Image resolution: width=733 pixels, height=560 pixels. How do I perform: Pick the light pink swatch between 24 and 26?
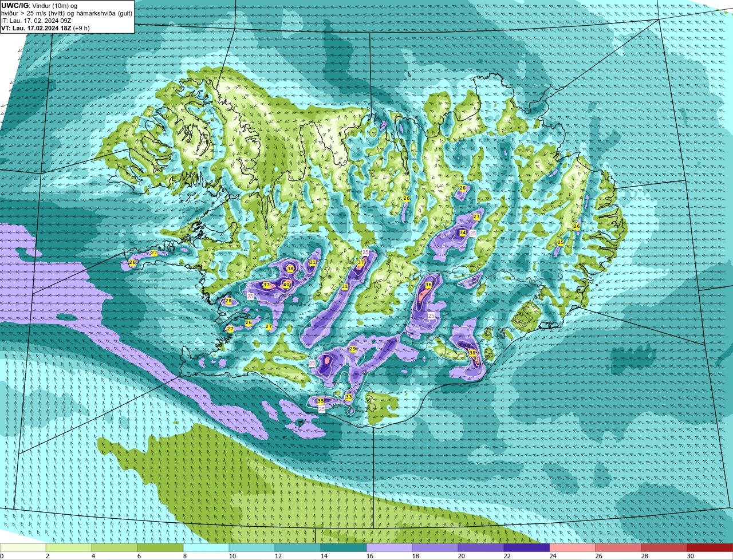point(573,548)
